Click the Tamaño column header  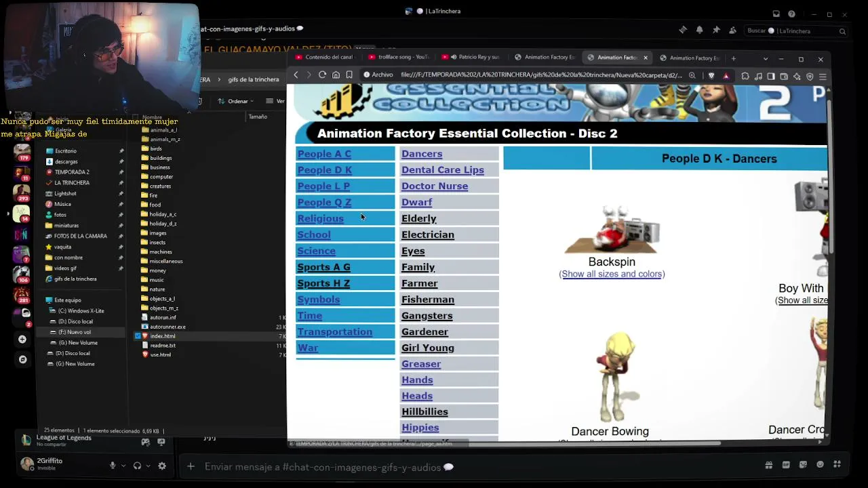(258, 117)
